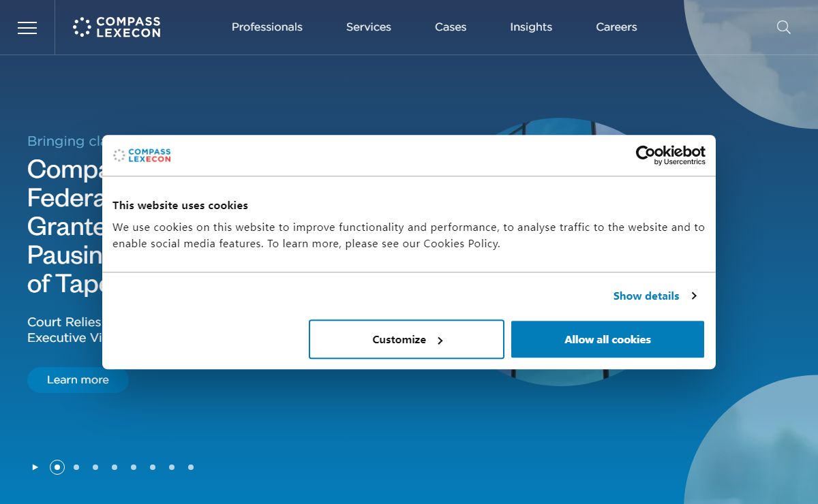Click the Learn more button
The image size is (818, 504).
point(78,380)
